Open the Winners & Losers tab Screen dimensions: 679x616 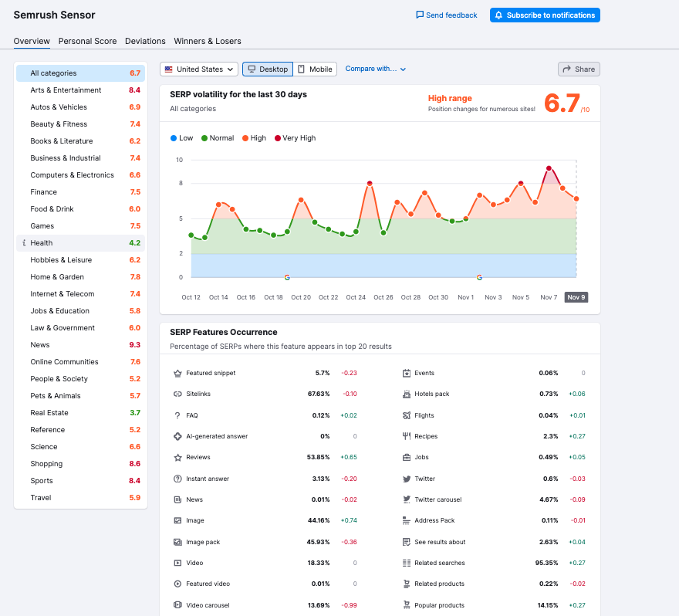pos(208,41)
